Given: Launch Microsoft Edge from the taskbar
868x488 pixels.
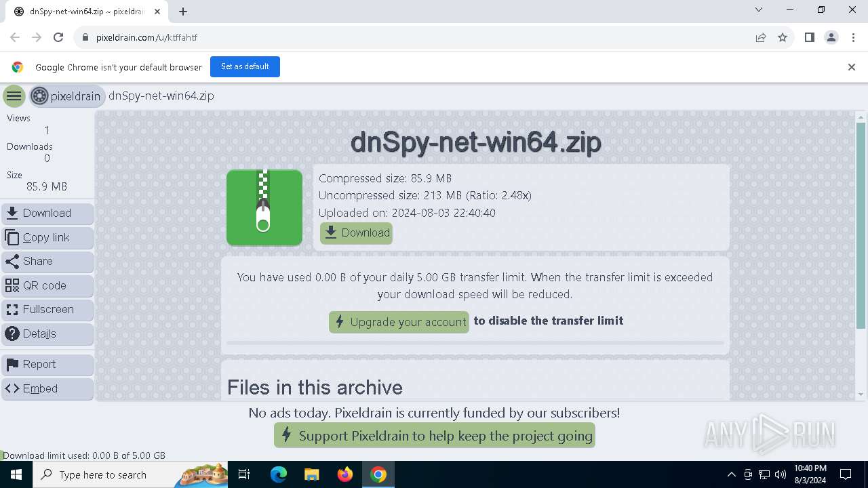Looking at the screenshot, I should (279, 474).
